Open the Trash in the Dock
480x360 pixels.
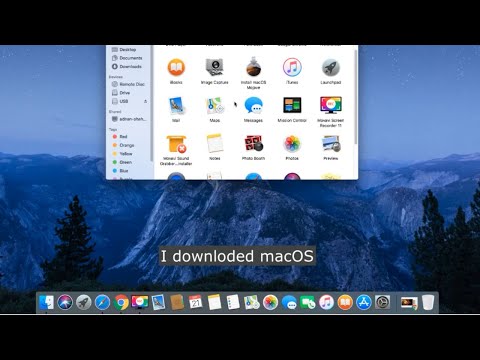(x=428, y=303)
